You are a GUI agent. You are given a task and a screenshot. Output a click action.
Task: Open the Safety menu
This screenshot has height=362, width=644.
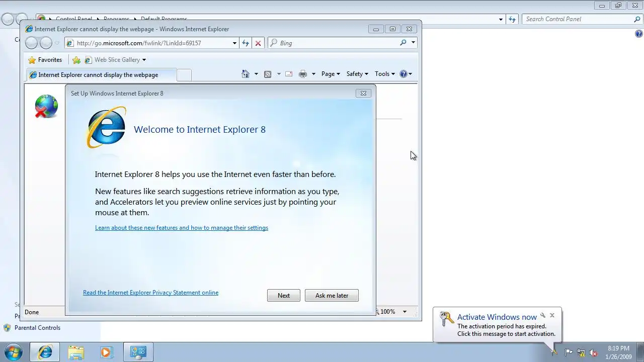[357, 74]
